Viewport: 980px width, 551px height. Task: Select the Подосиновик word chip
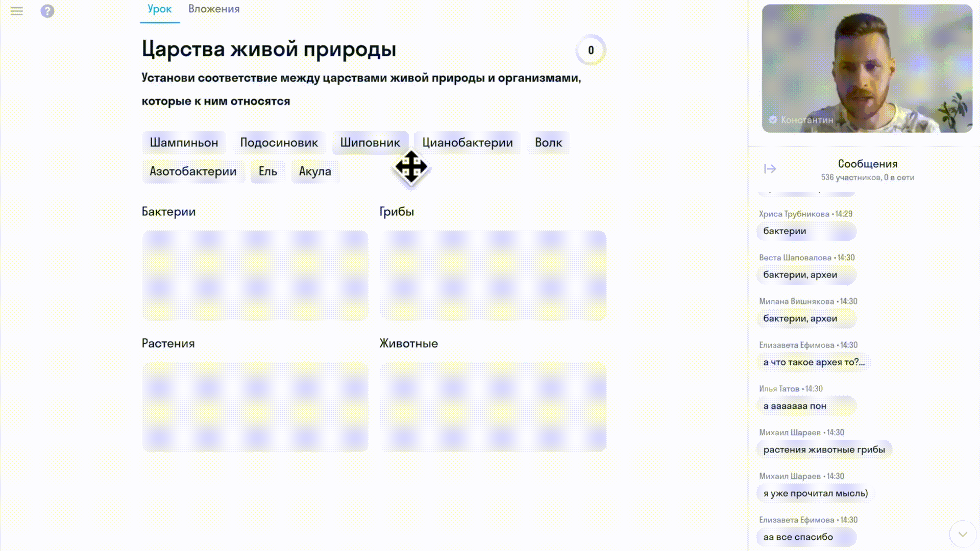pyautogui.click(x=279, y=143)
